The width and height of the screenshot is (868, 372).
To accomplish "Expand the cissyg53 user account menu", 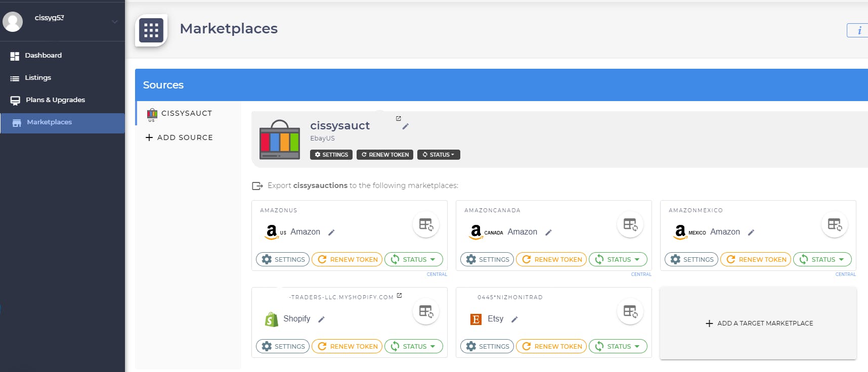I will 114,22.
